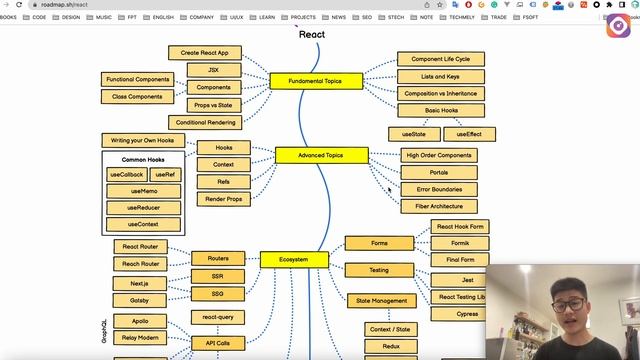Open the NEWS bookmarks folder

(334, 18)
